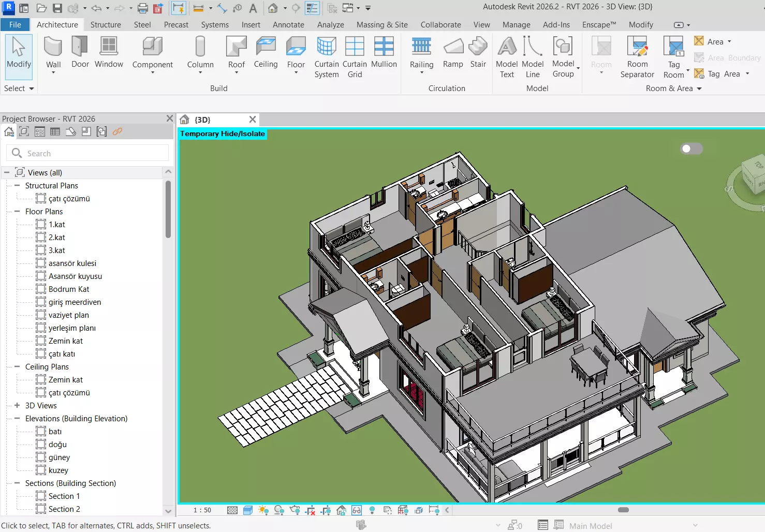Image resolution: width=765 pixels, height=532 pixels.
Task: Select the Model Line tool
Action: [533, 57]
